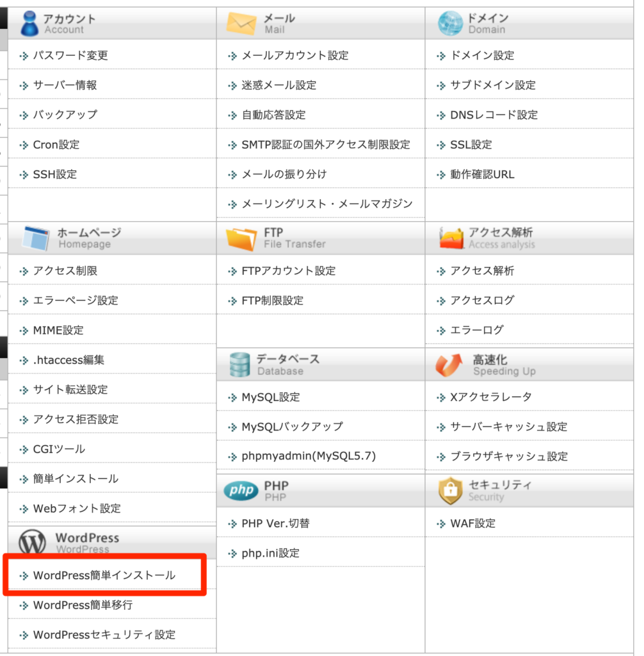Click the Homepage window icon

[36, 238]
